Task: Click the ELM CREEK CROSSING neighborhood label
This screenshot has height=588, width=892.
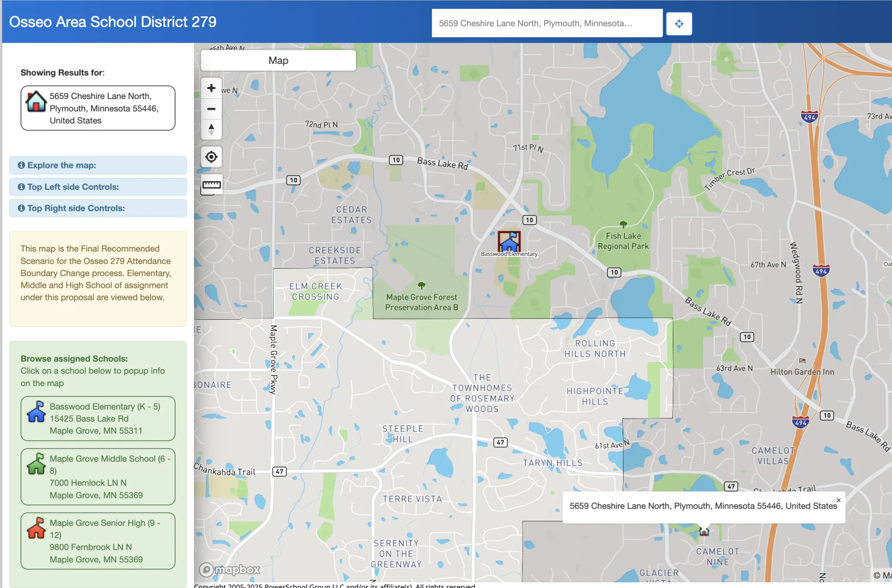Action: 315,291
